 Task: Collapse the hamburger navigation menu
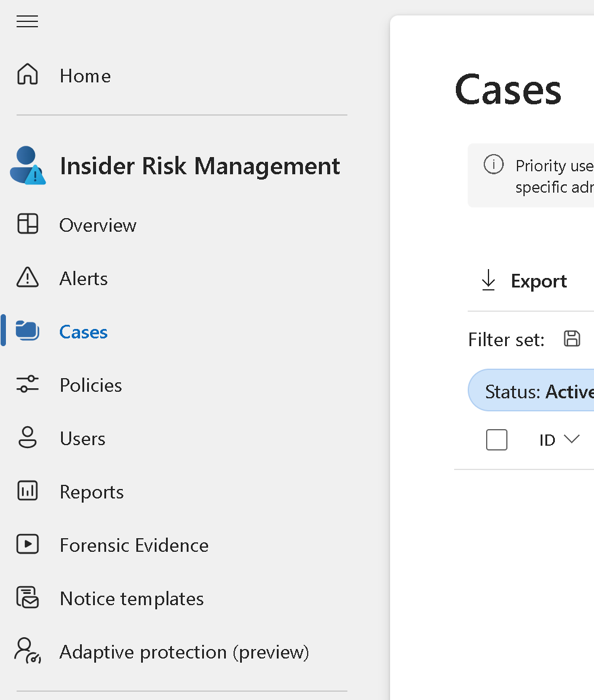27,22
